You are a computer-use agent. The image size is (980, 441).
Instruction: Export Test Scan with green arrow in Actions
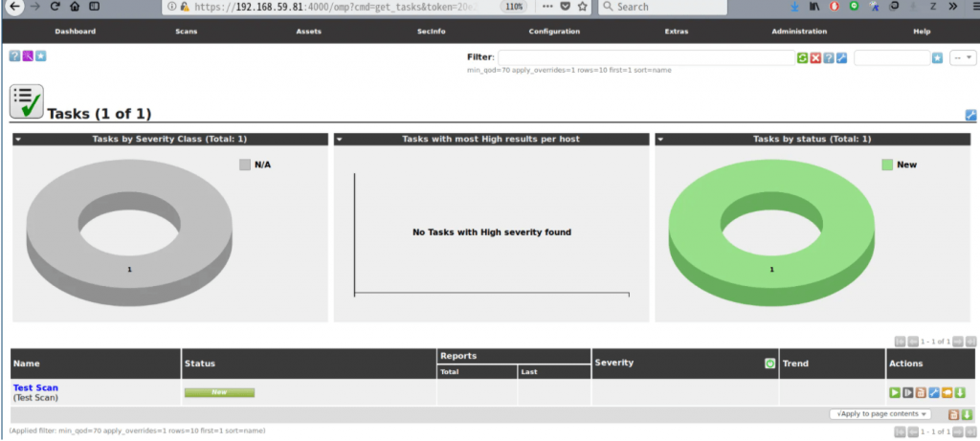[960, 392]
